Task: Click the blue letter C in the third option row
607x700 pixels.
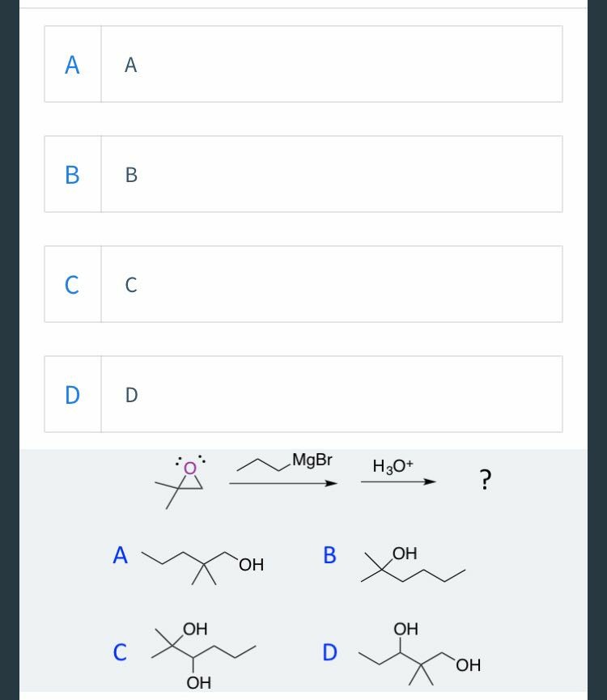Action: click(72, 284)
